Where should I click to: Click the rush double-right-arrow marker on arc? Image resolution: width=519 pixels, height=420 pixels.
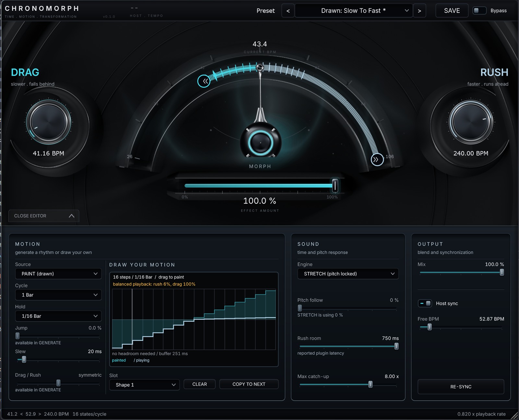(377, 159)
